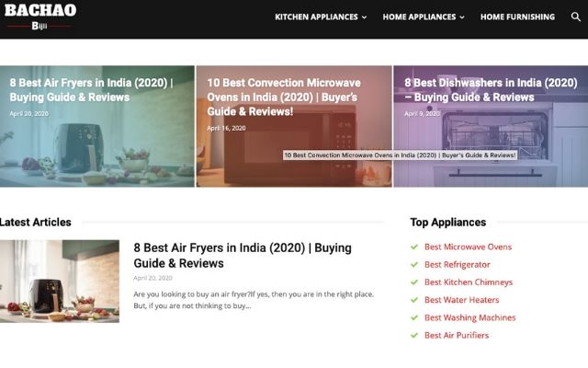
Task: Click the Best Refrigerator link
Action: pos(458,264)
